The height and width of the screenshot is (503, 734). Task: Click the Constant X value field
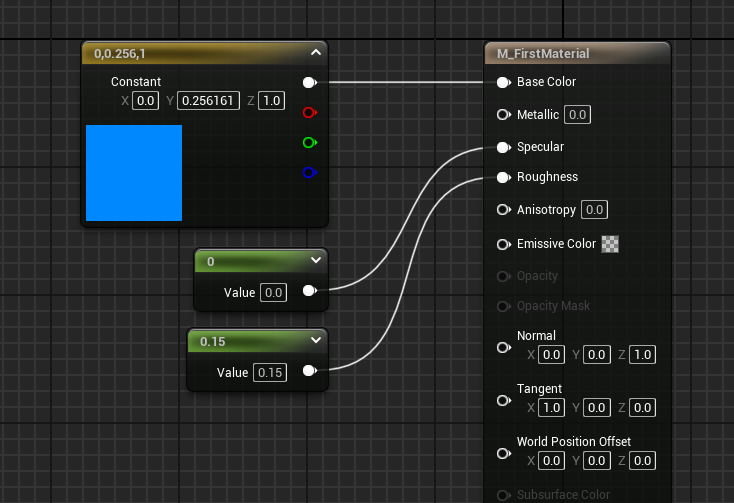(146, 101)
